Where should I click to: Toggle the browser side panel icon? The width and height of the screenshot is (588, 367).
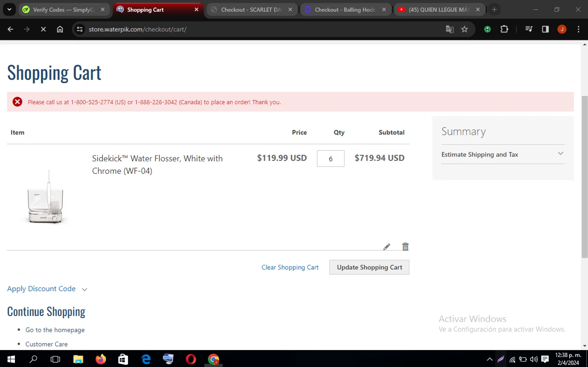pyautogui.click(x=545, y=29)
